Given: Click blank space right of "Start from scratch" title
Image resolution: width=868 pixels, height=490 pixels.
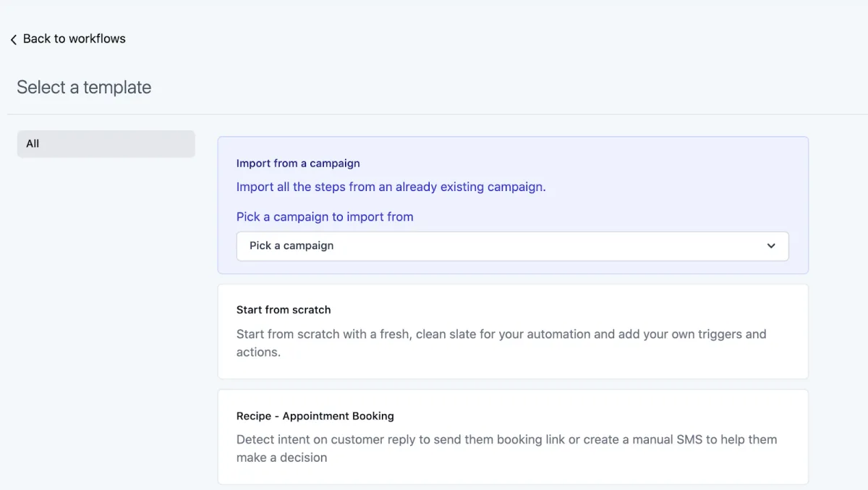Looking at the screenshot, I should (x=564, y=310).
